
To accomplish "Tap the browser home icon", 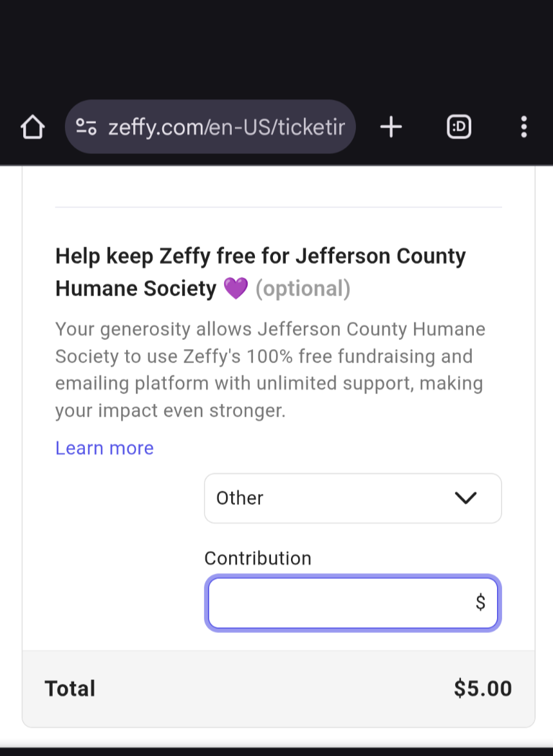I will tap(32, 128).
